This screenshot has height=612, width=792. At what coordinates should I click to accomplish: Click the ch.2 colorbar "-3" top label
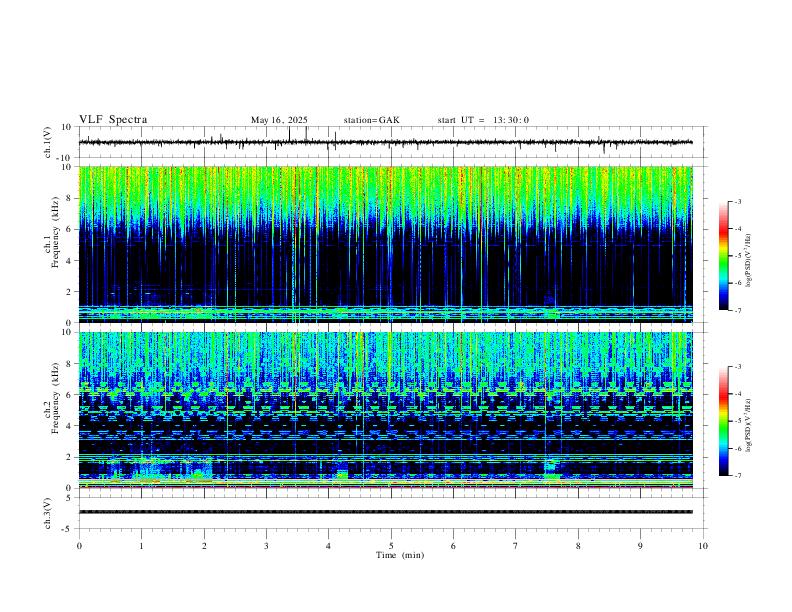pyautogui.click(x=737, y=367)
